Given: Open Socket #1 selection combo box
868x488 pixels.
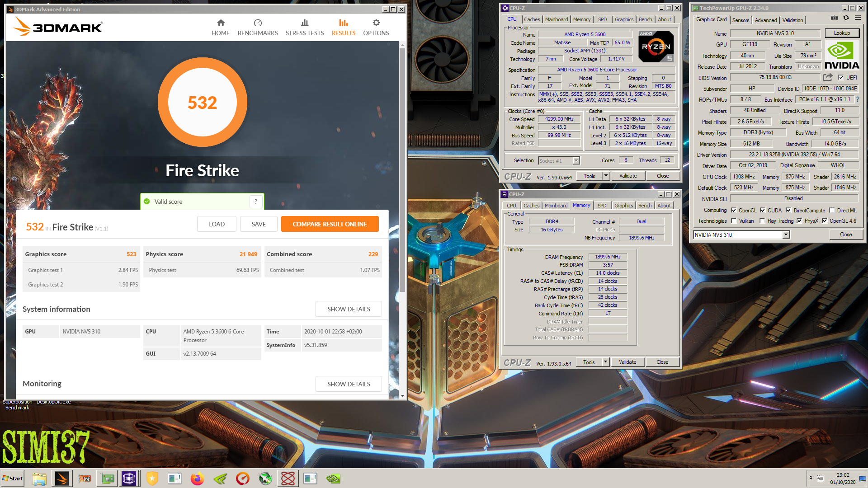Looking at the screenshot, I should (x=559, y=160).
